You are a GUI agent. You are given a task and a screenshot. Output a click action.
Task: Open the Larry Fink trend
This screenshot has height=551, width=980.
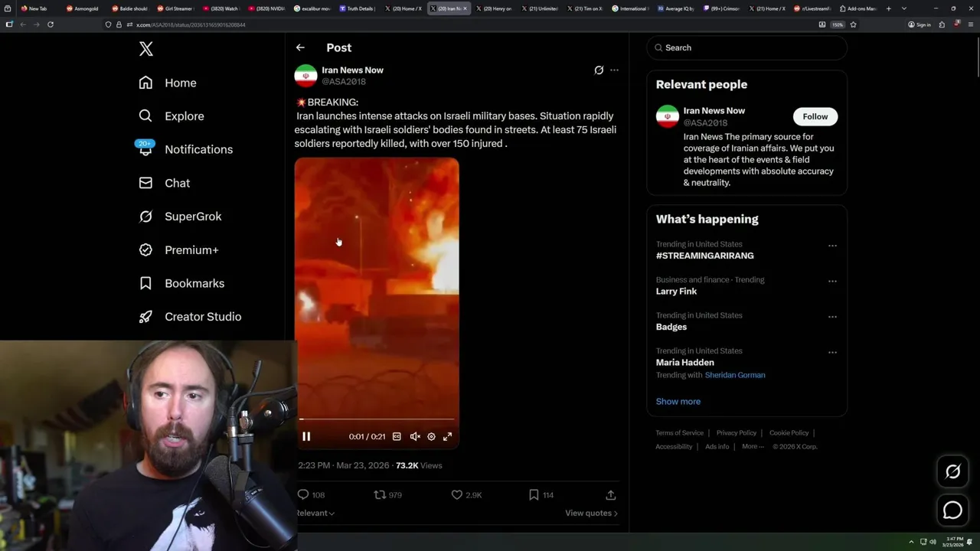pos(676,292)
